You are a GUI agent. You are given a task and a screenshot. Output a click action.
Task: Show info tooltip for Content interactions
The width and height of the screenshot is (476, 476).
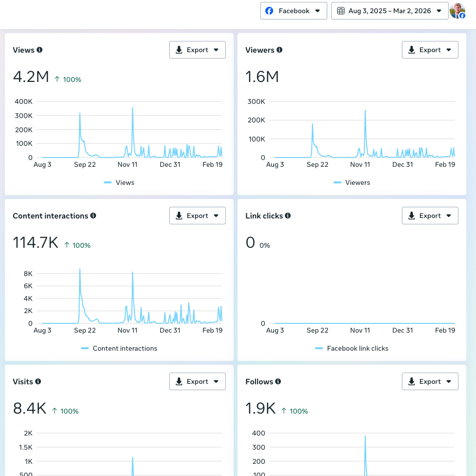pos(93,216)
